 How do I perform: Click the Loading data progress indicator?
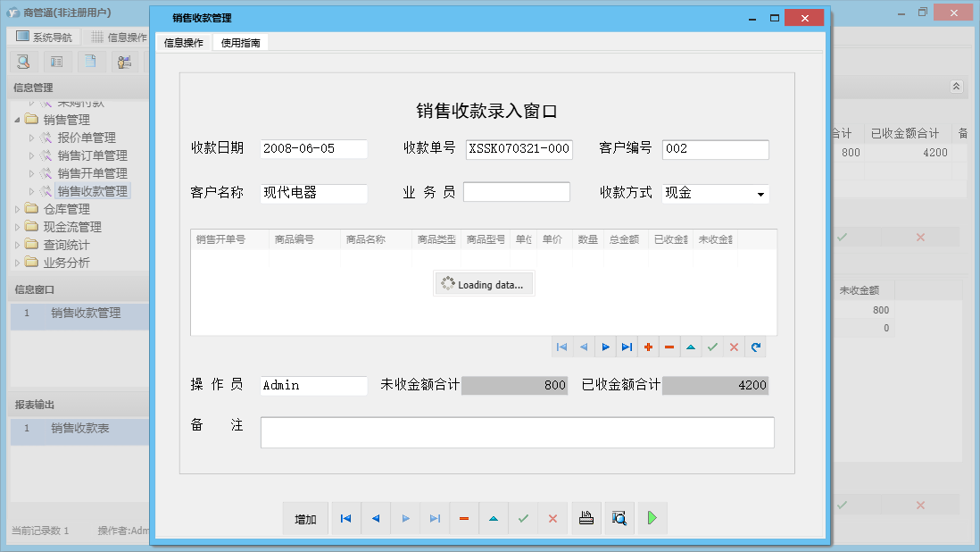click(x=484, y=283)
